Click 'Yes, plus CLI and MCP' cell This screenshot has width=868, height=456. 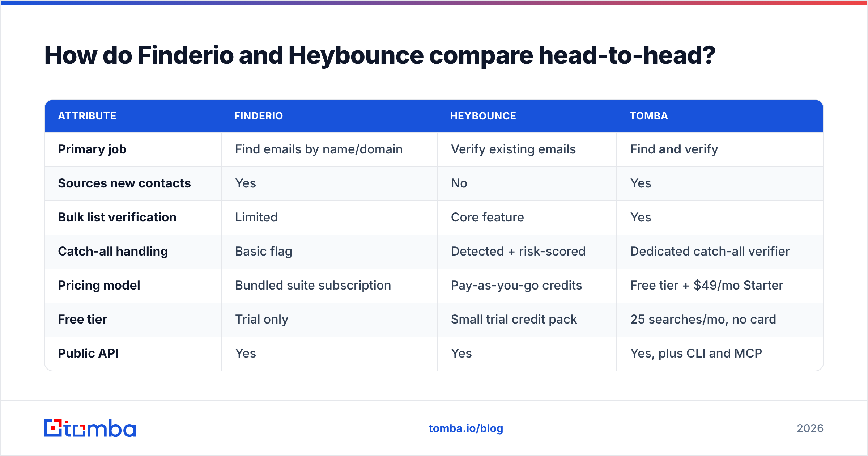coord(696,353)
